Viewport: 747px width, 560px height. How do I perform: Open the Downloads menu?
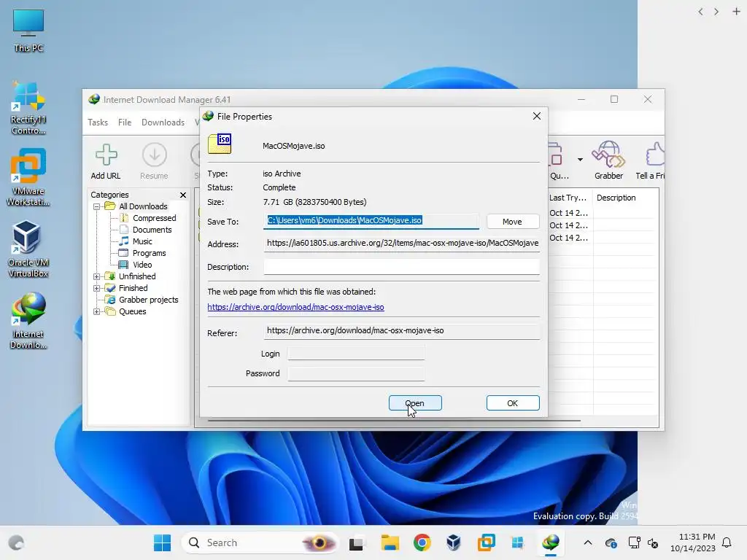click(x=163, y=122)
